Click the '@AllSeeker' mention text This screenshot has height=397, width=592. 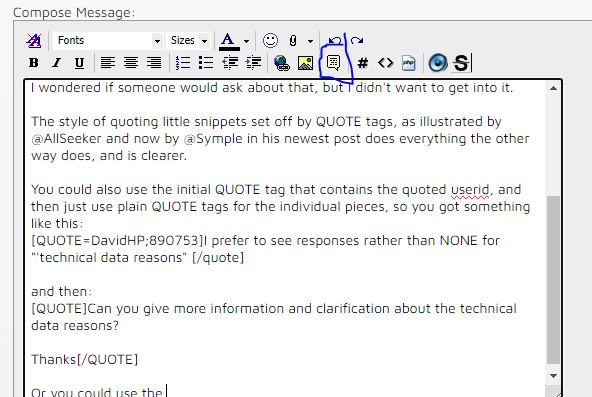point(66,138)
